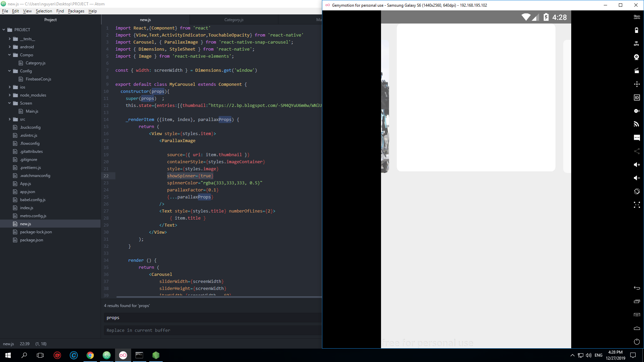Switch to the Category.js tab
644x362 pixels.
(x=234, y=19)
